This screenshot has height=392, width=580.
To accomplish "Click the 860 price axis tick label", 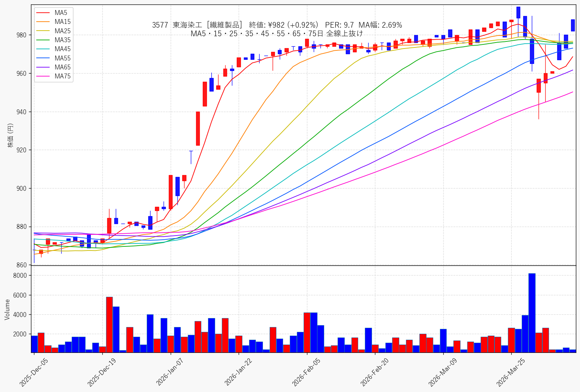I will tap(22, 265).
